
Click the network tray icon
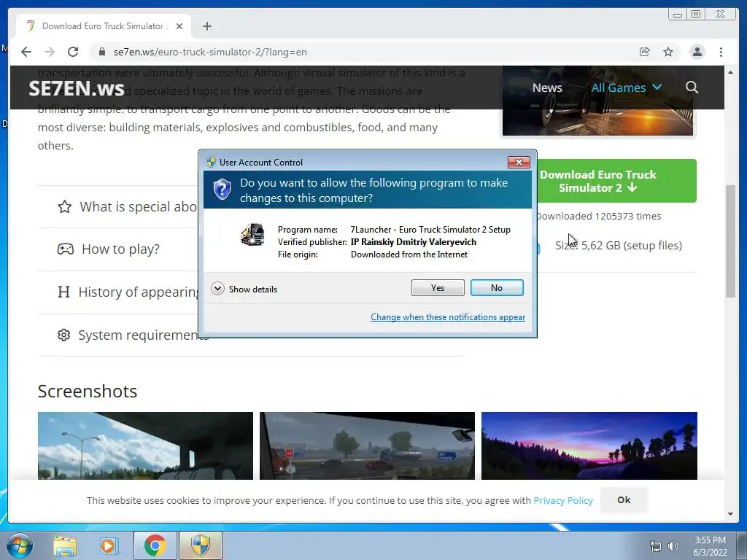click(656, 546)
